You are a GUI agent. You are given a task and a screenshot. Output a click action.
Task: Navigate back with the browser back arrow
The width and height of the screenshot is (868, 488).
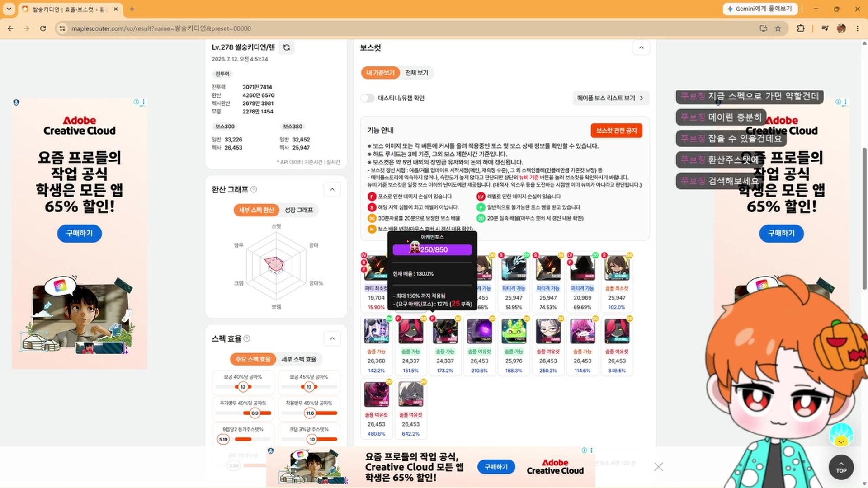[10, 28]
